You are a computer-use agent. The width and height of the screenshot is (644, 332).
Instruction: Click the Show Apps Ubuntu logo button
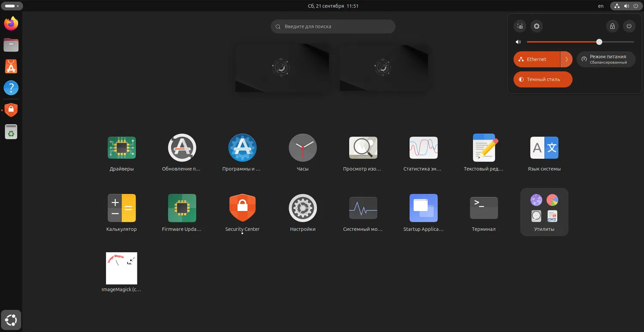pos(11,320)
